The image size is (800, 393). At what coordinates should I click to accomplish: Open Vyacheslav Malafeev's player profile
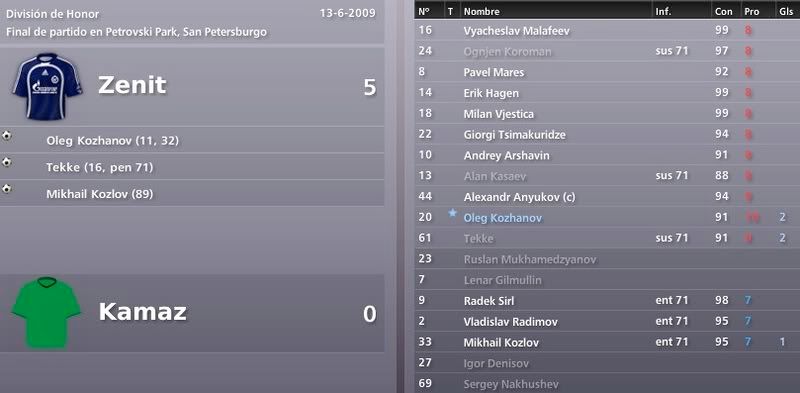[516, 31]
